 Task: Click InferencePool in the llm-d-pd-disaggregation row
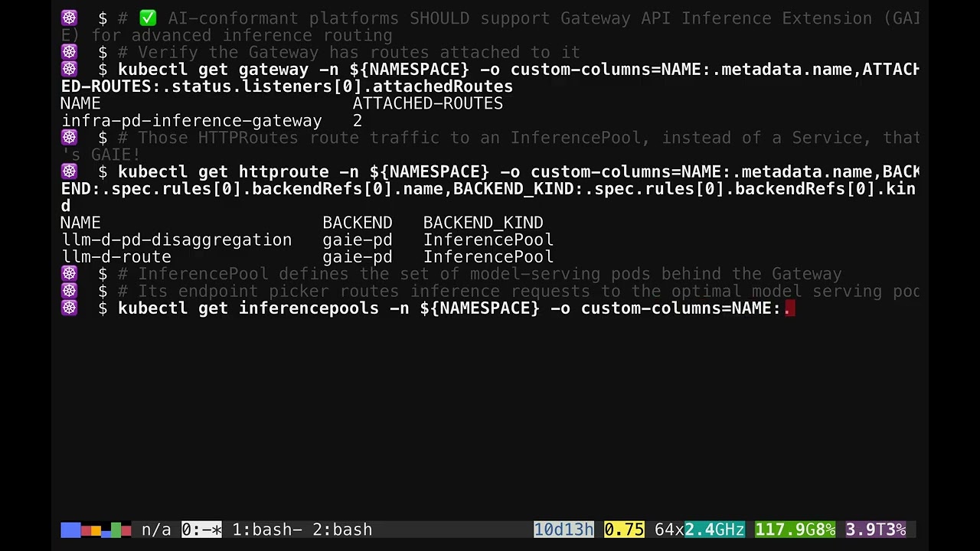click(488, 240)
